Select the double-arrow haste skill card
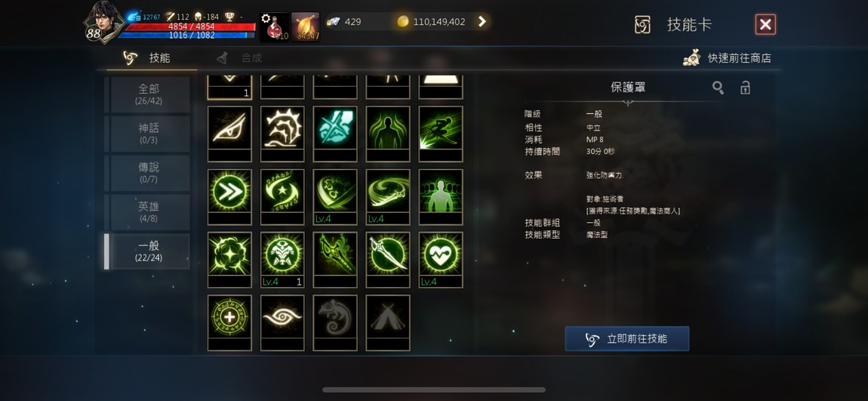This screenshot has height=401, width=868. [x=229, y=196]
